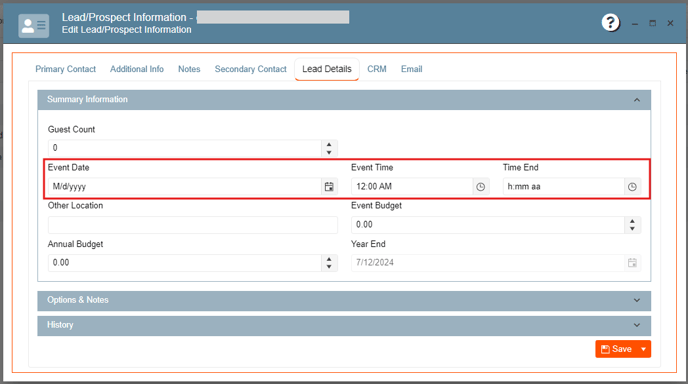688x384 pixels.
Task: Open the Time End clock picker
Action: (x=632, y=187)
